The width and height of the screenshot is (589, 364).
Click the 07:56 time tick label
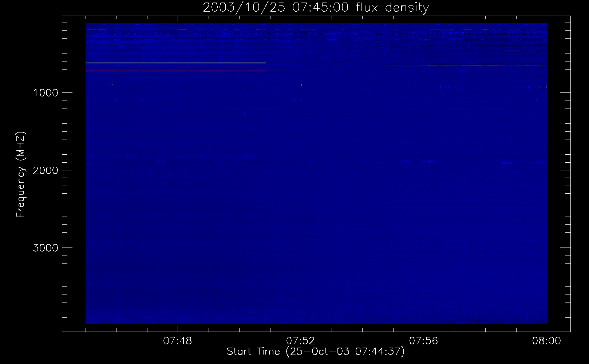click(424, 341)
